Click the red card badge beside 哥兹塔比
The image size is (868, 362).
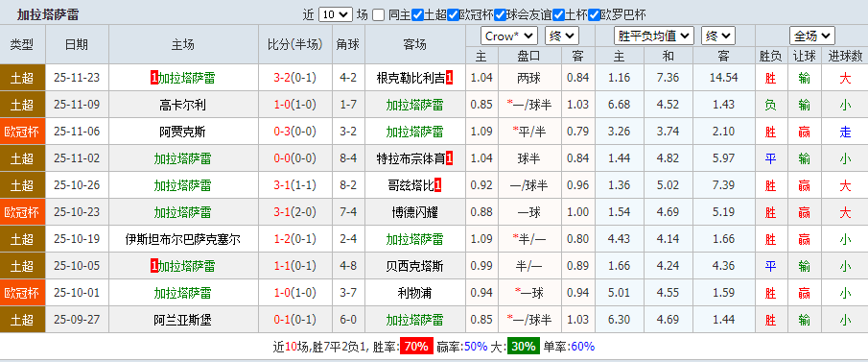click(x=438, y=185)
